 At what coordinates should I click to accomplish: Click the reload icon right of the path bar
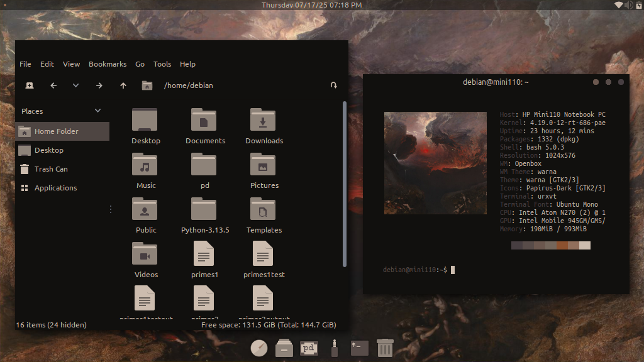pyautogui.click(x=333, y=85)
